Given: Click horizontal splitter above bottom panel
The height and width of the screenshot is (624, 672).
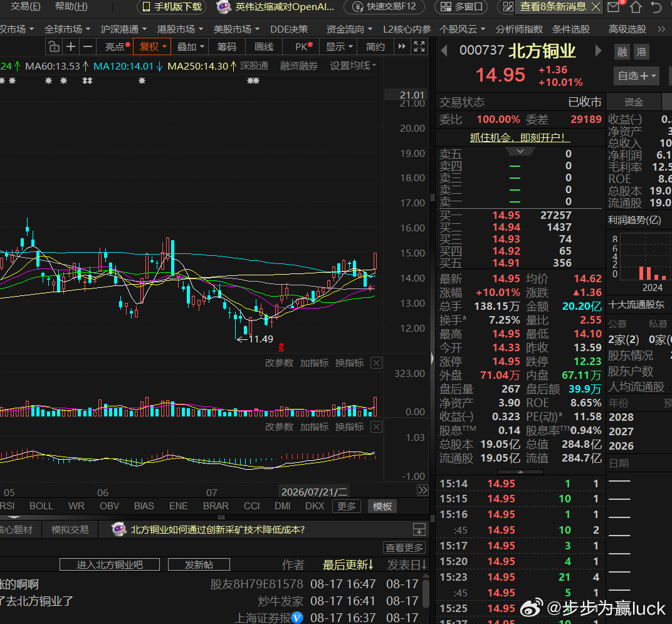Looking at the screenshot, I should click(x=221, y=517).
